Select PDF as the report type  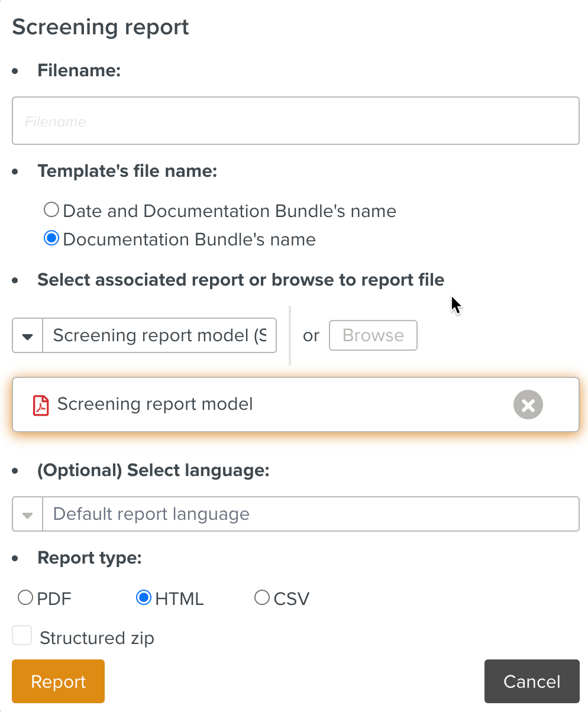tap(25, 598)
